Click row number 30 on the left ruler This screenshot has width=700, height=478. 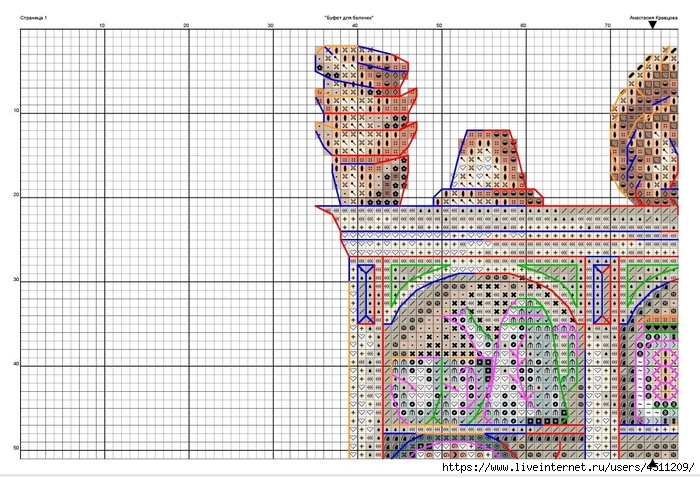(16, 280)
